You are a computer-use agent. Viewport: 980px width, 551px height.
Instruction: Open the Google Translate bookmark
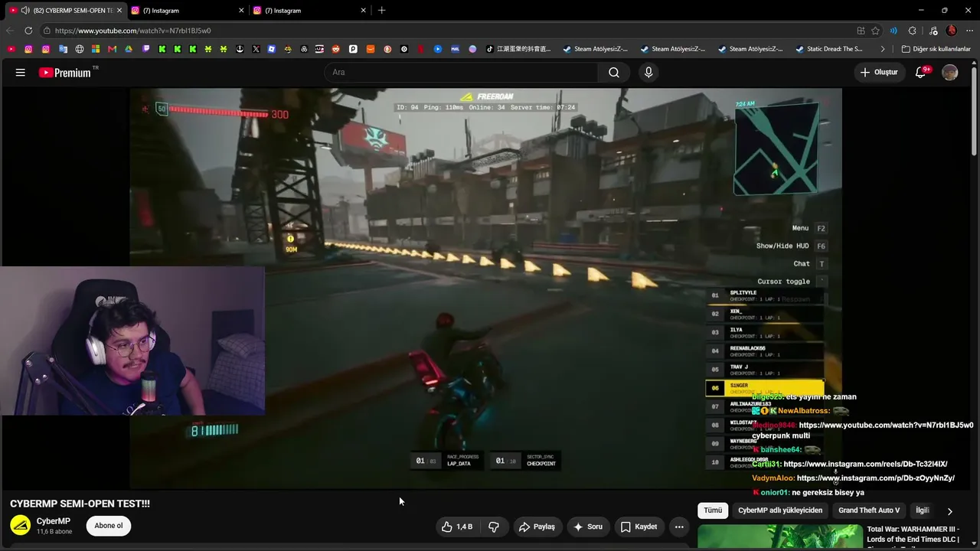63,49
